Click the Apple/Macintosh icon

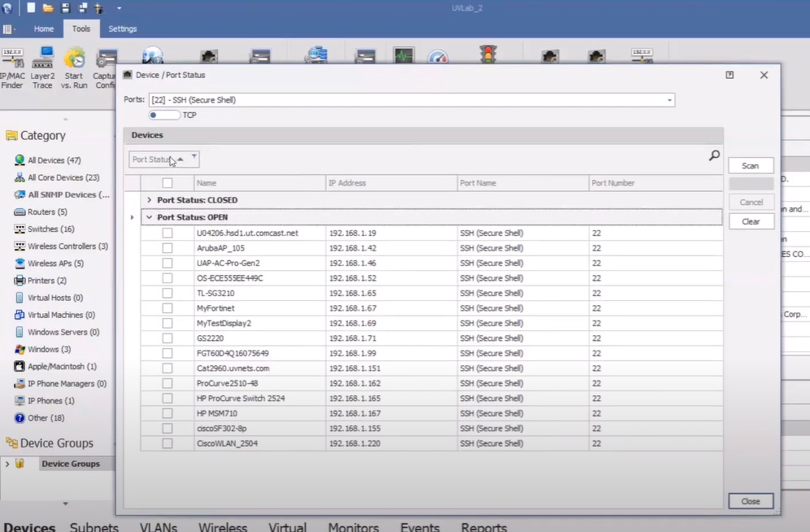coord(20,366)
